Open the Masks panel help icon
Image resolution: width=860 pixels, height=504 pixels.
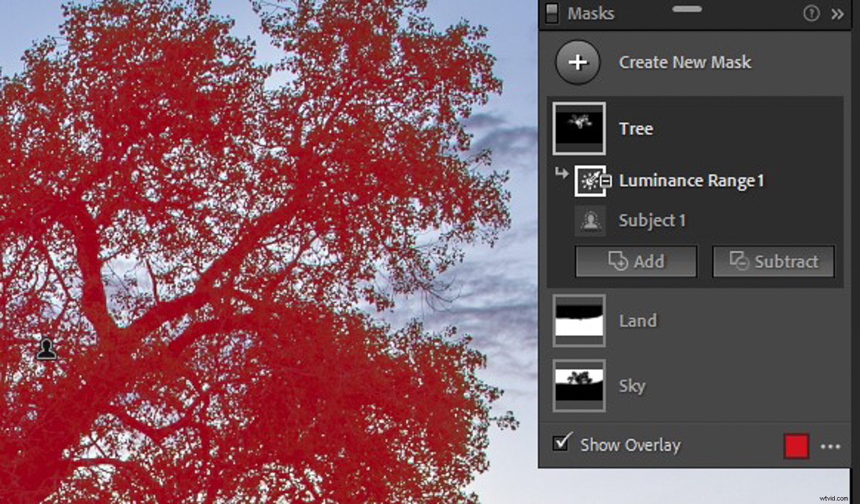coord(812,13)
